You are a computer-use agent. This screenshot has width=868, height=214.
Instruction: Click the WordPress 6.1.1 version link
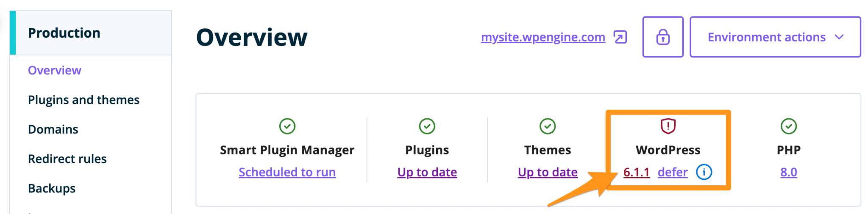tap(636, 172)
